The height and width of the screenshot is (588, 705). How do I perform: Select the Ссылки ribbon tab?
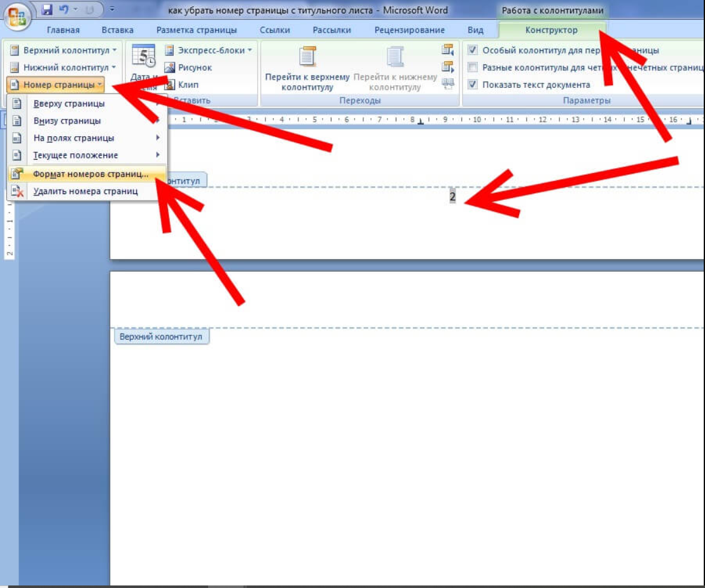pos(275,30)
